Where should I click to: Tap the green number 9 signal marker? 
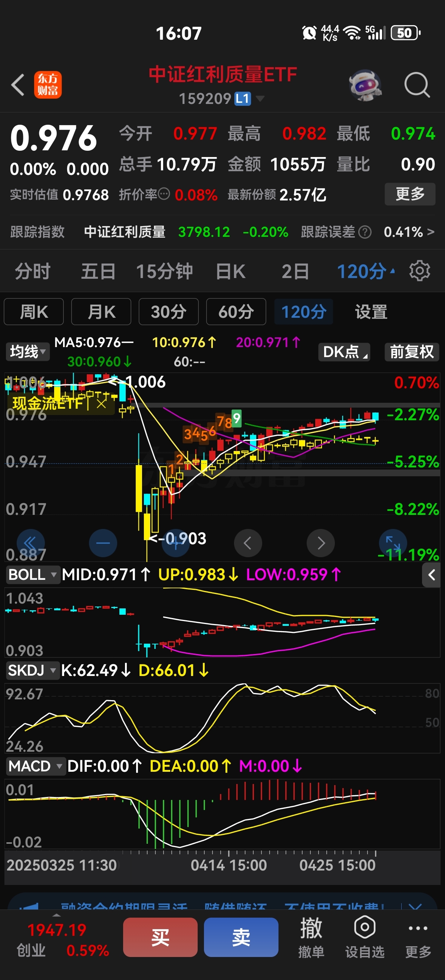pos(236,418)
